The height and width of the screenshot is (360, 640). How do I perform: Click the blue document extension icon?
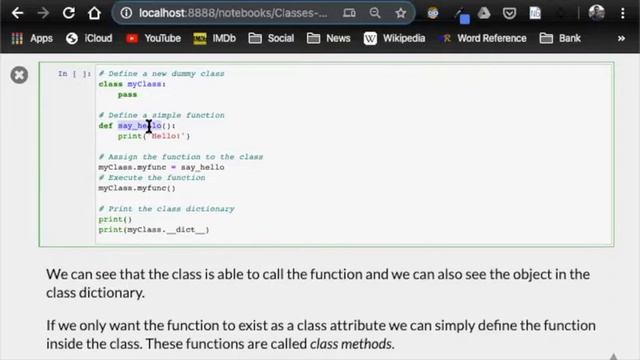click(535, 13)
